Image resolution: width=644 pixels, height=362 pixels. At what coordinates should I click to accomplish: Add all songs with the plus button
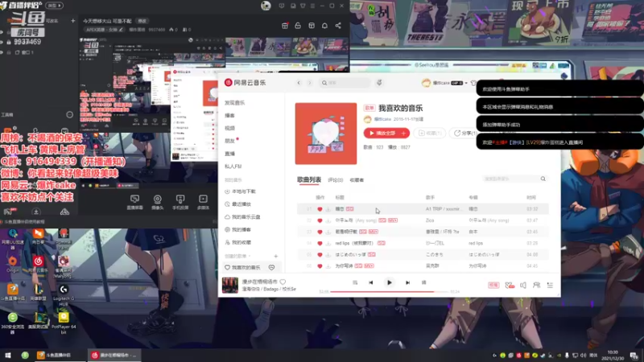(x=404, y=133)
